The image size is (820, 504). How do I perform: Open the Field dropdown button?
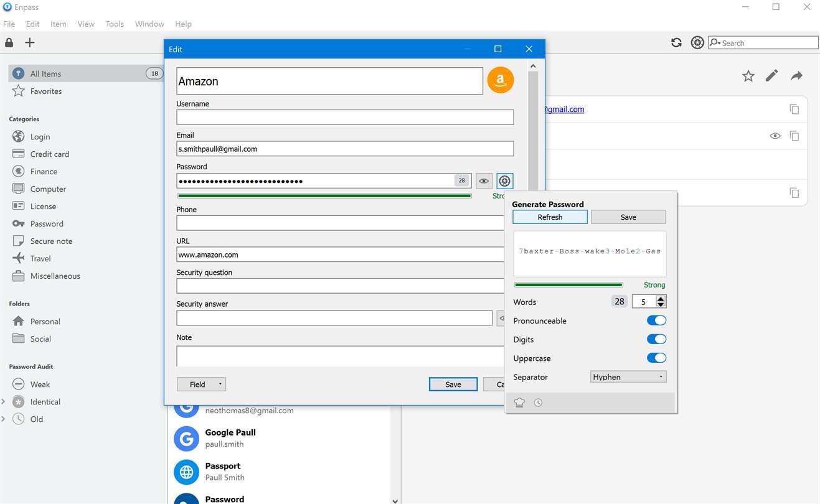click(x=202, y=385)
